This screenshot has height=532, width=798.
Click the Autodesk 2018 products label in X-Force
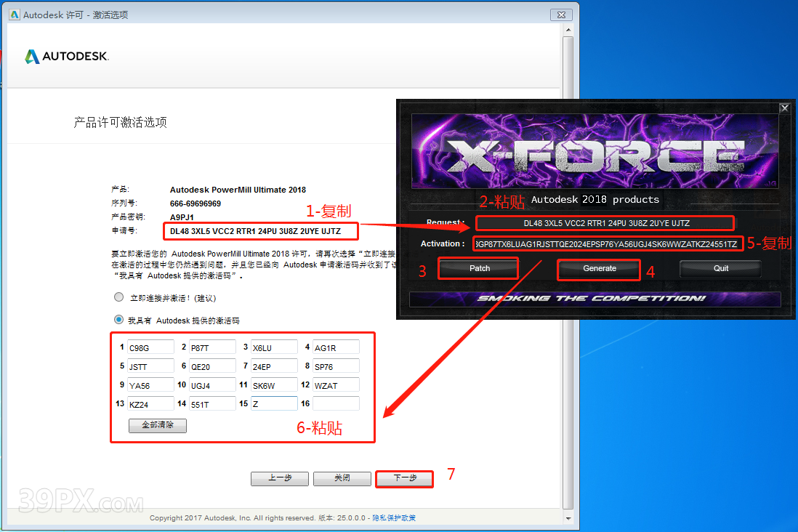point(595,200)
